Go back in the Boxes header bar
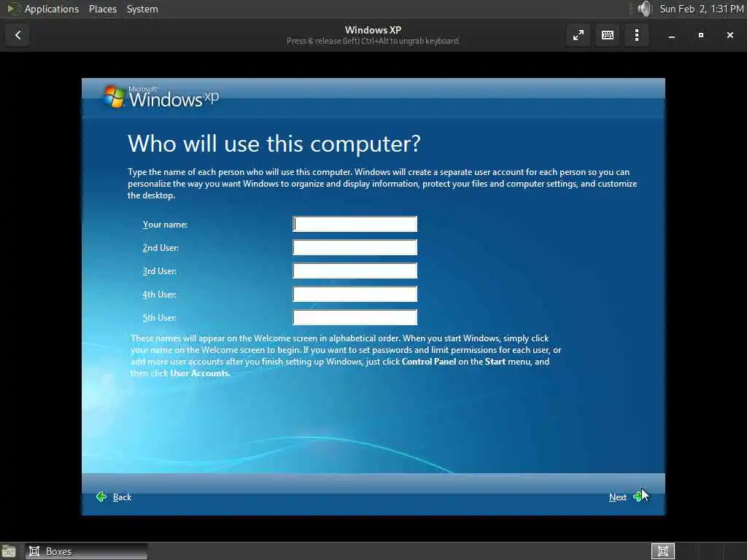This screenshot has width=747, height=560. [x=18, y=35]
